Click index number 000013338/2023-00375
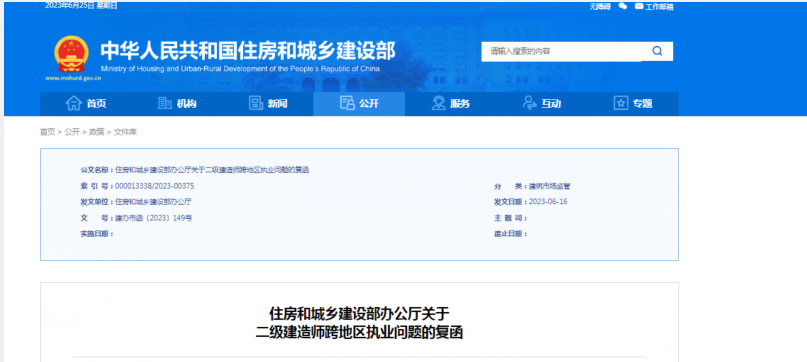This screenshot has width=807, height=362. (154, 186)
